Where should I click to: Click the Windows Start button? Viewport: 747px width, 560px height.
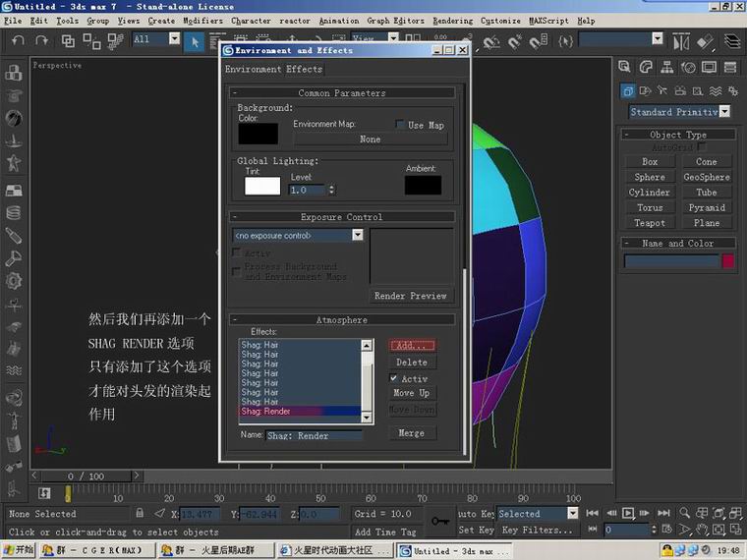18,550
